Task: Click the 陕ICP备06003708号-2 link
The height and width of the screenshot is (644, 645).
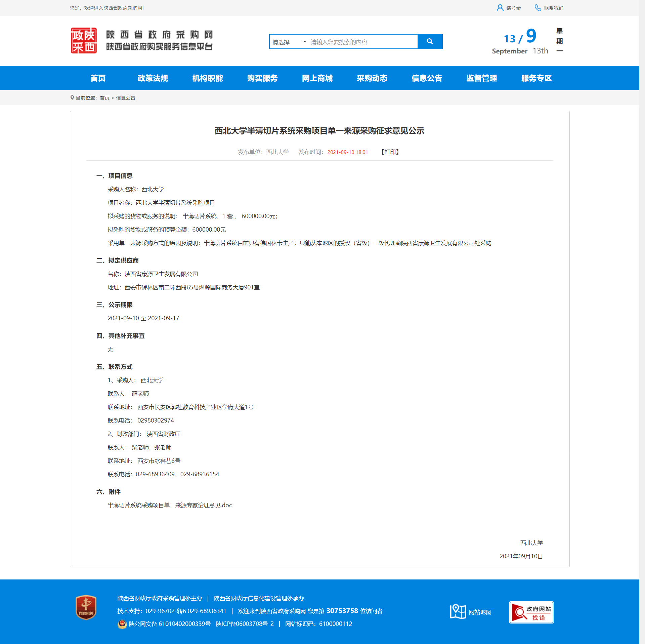Action: 245,624
